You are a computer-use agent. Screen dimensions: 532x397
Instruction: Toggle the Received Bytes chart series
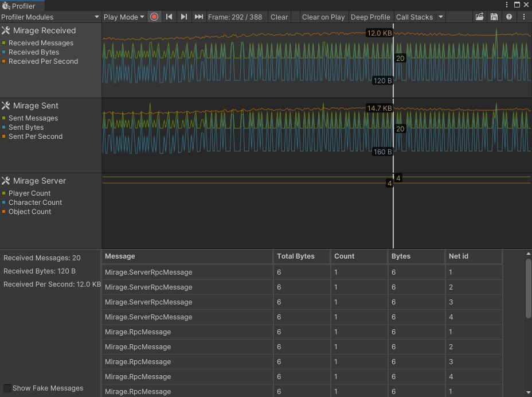4,52
